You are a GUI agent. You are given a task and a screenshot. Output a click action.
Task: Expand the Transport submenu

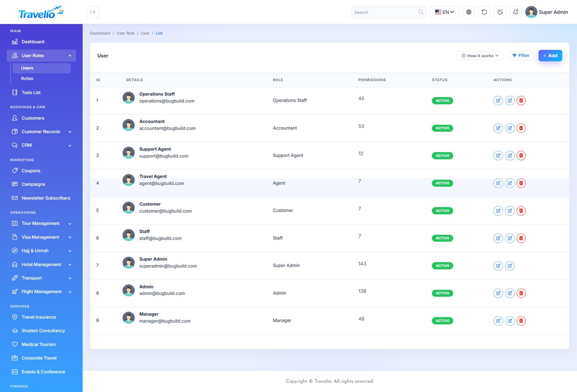coord(70,278)
